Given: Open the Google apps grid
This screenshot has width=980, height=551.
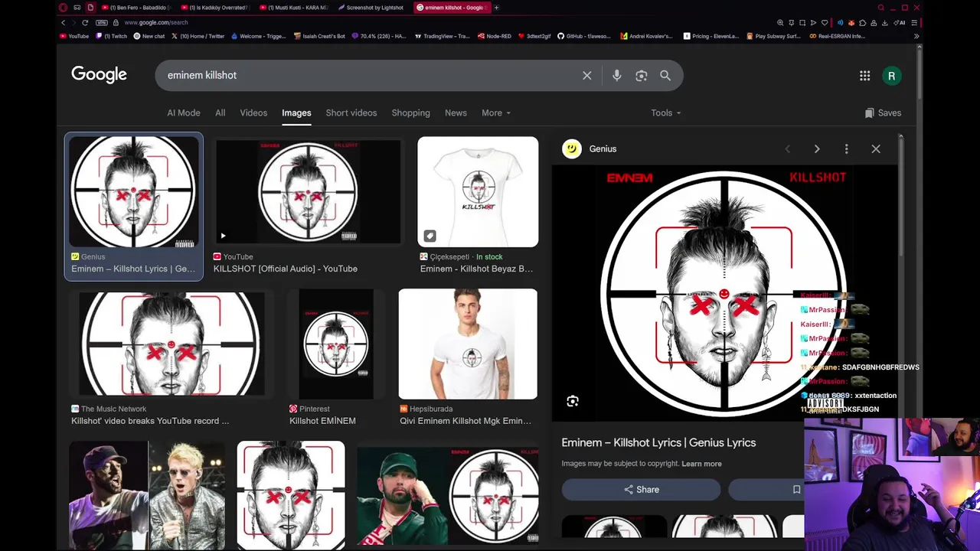Looking at the screenshot, I should tap(864, 75).
